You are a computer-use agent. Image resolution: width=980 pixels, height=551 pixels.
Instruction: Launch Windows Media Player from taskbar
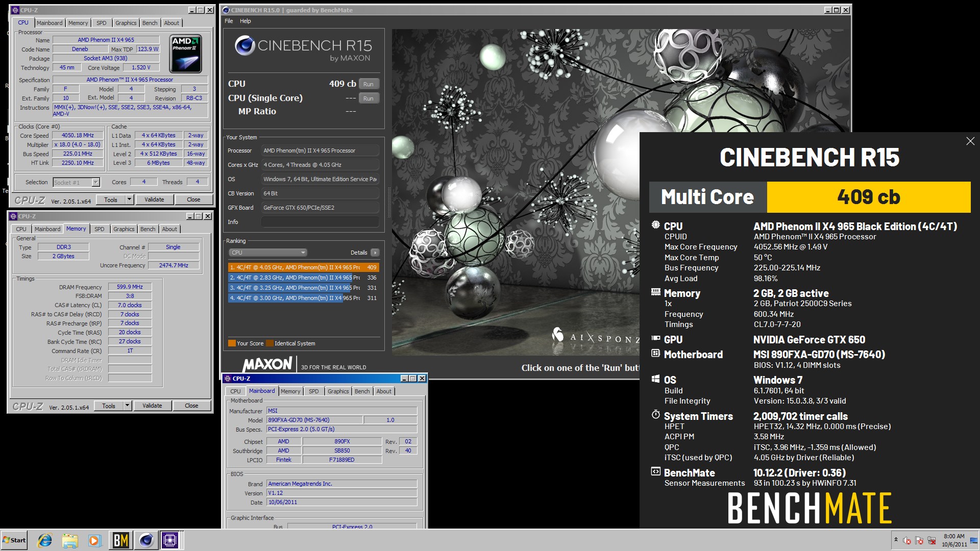(x=94, y=540)
